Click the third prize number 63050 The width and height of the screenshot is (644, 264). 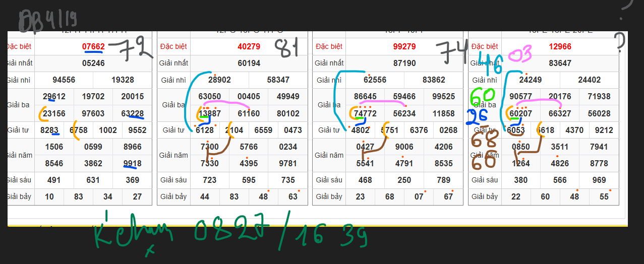(209, 97)
